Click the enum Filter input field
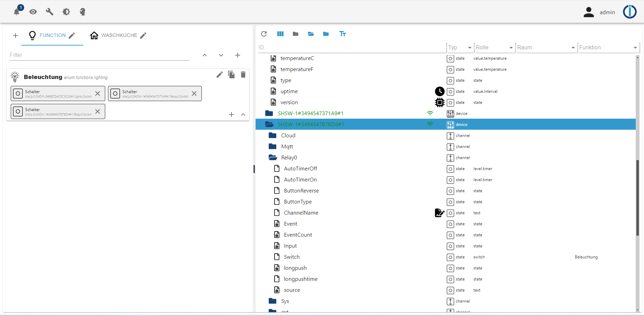This screenshot has height=316, width=644. pyautogui.click(x=99, y=55)
